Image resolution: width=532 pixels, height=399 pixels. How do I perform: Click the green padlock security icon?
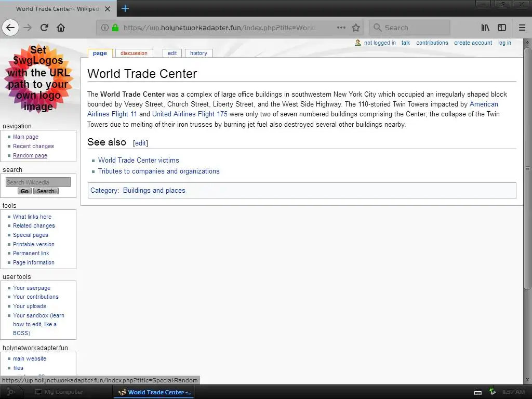[x=115, y=28]
